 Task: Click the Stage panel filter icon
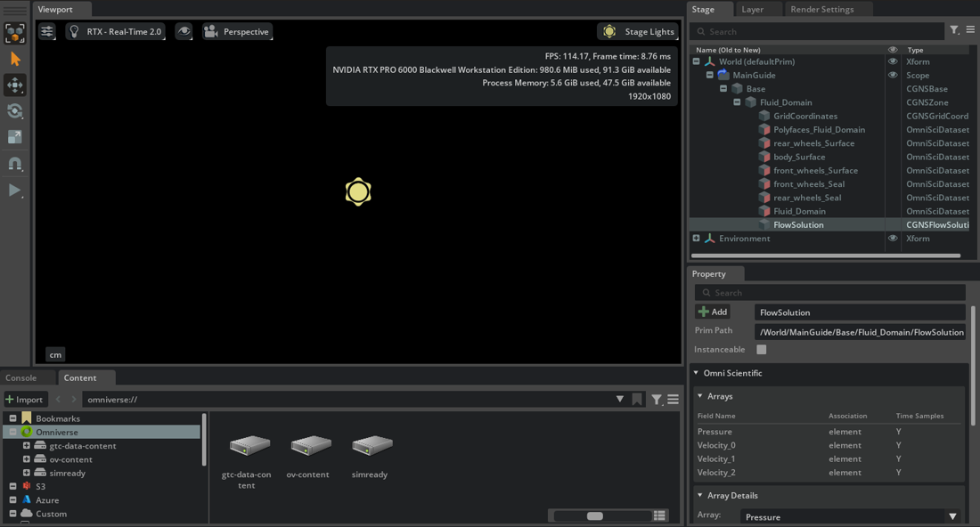coord(954,30)
